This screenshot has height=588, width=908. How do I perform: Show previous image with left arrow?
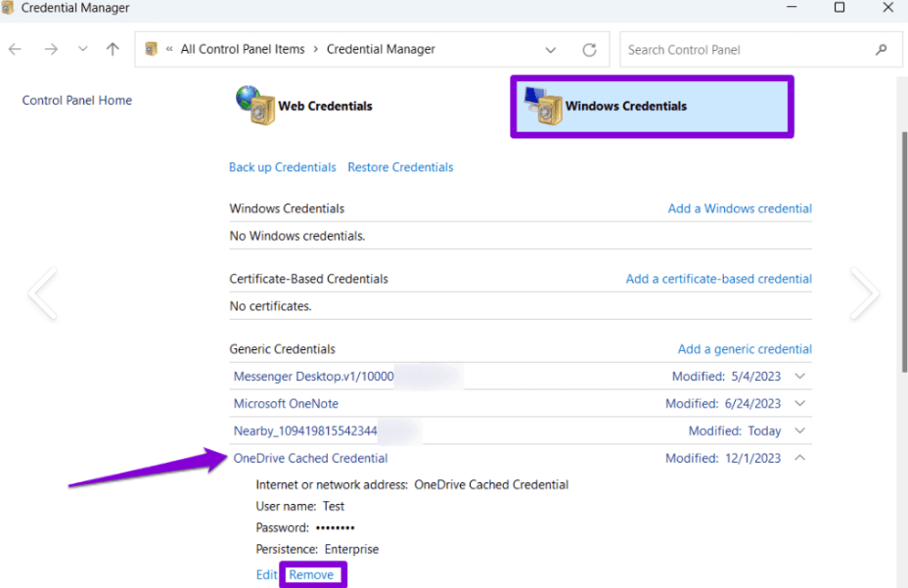[42, 294]
